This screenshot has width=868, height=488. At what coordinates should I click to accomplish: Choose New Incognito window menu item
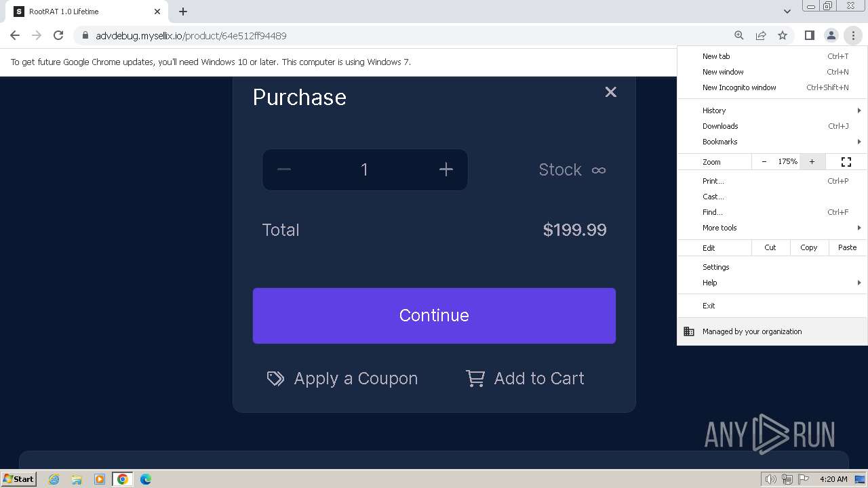pyautogui.click(x=772, y=87)
